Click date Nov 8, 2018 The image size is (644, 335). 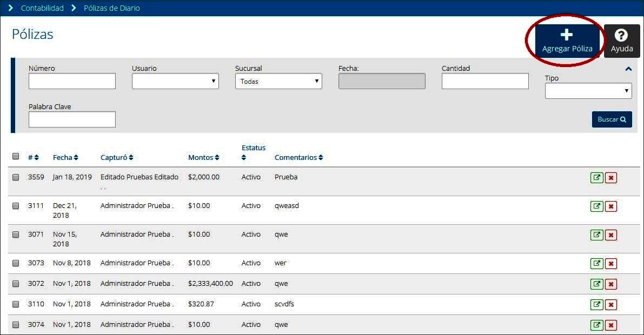[x=72, y=263]
